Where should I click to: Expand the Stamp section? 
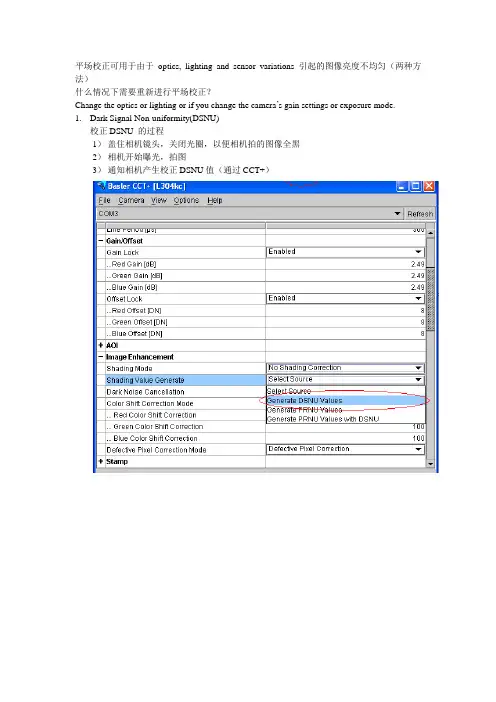click(x=101, y=461)
